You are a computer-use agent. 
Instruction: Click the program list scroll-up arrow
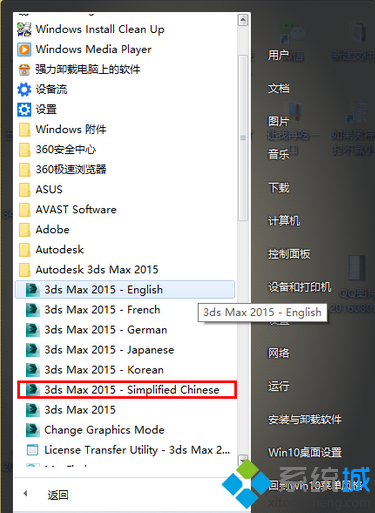point(243,20)
